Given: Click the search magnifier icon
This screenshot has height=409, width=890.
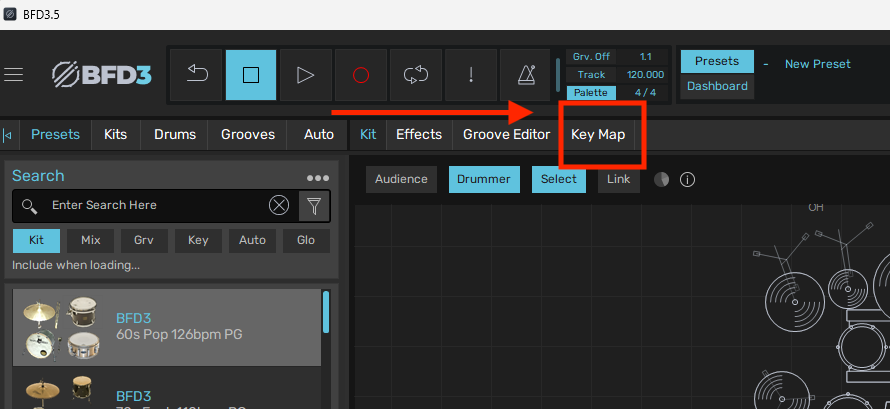Looking at the screenshot, I should (30, 205).
